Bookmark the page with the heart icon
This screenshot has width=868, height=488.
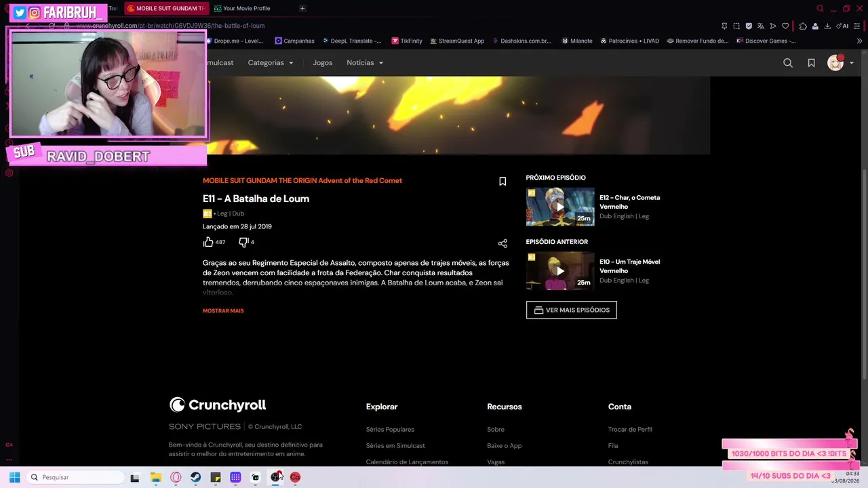tap(785, 26)
